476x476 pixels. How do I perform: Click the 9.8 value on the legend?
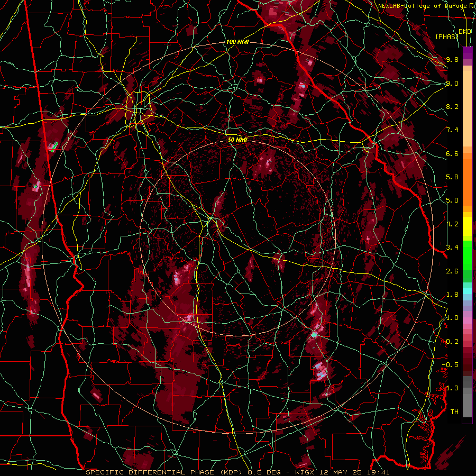(452, 59)
